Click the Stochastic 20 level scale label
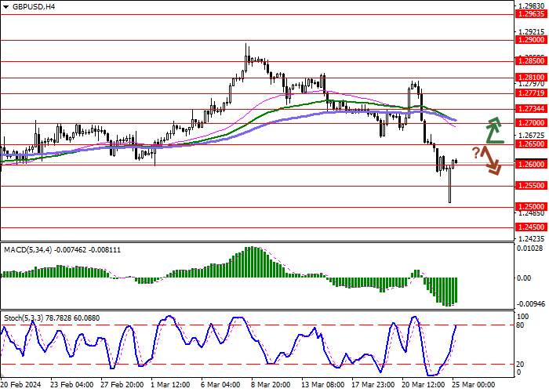This screenshot has width=549, height=392. 520,364
